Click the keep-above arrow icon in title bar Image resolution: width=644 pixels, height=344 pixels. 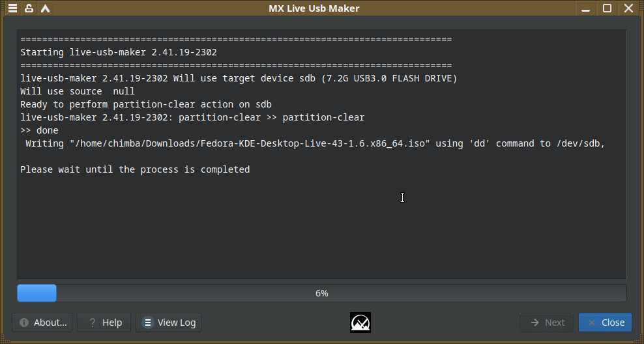click(45, 8)
